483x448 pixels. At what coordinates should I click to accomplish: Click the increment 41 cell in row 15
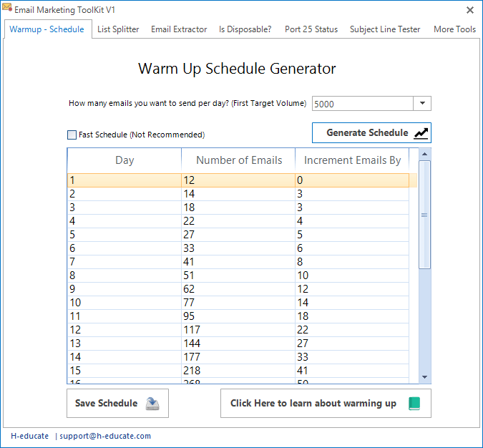click(352, 371)
